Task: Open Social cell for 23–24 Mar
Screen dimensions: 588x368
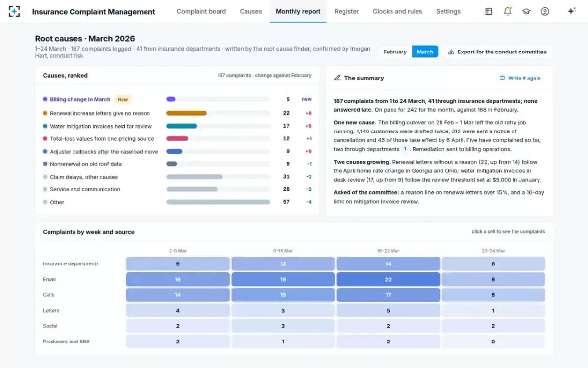Action: [493, 326]
